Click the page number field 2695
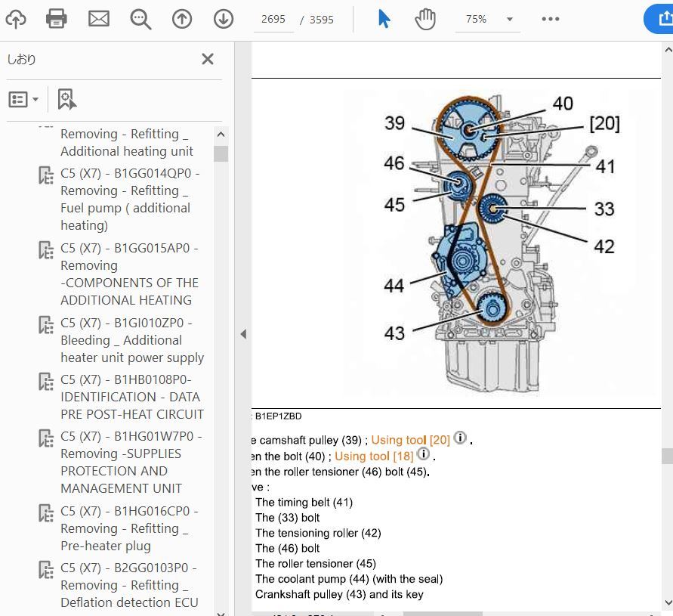 pyautogui.click(x=273, y=20)
